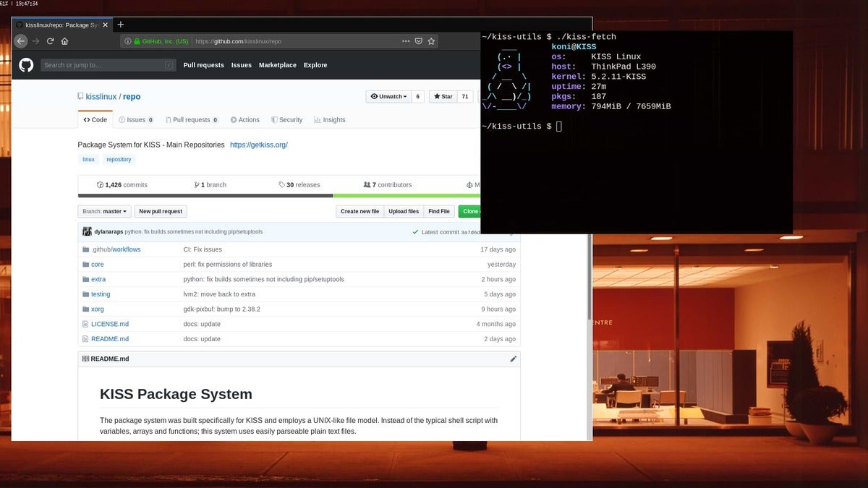This screenshot has height=488, width=868.
Task: Switch to the Issues tab
Action: tap(136, 120)
